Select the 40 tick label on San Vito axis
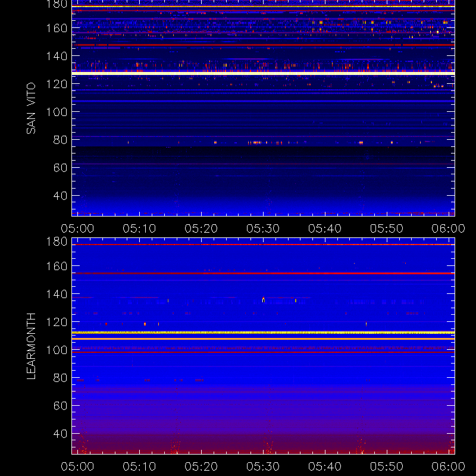476x476 pixels. [x=61, y=196]
